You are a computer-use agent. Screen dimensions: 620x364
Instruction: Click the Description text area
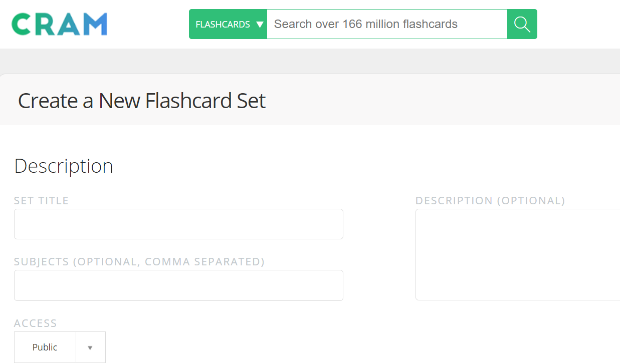pos(517,254)
